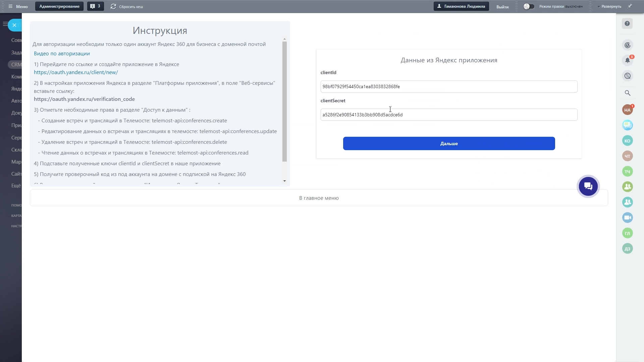This screenshot has height=362, width=644.
Task: Open Администрирование tab
Action: click(x=59, y=6)
